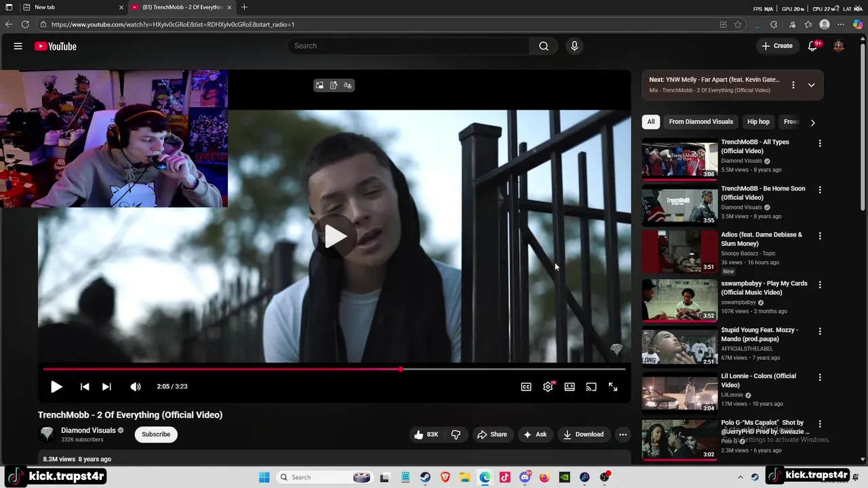The width and height of the screenshot is (868, 488).
Task: Toggle closed captions CC button
Action: click(x=526, y=386)
